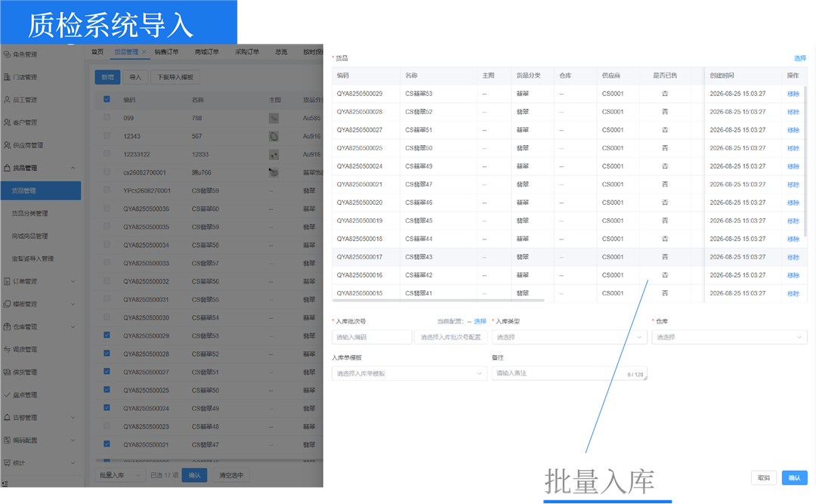Screen dimensions: 816x504
Task: Click the 员工管理 person icon
Action: [x=7, y=100]
